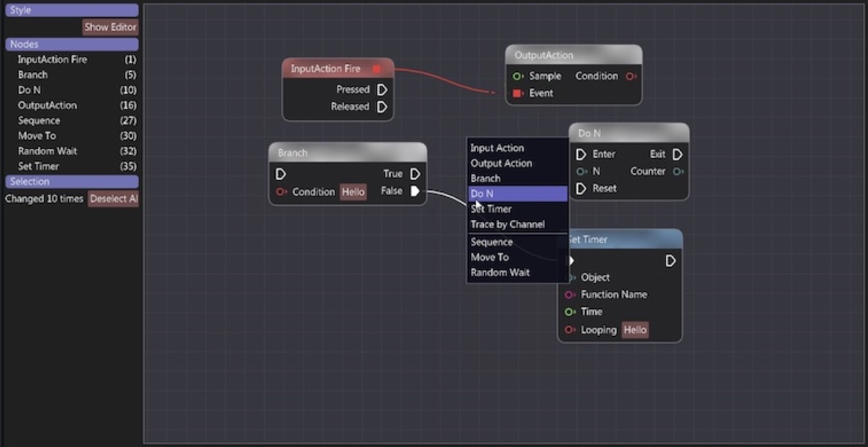Collapse the Nodes panel header

(70, 44)
